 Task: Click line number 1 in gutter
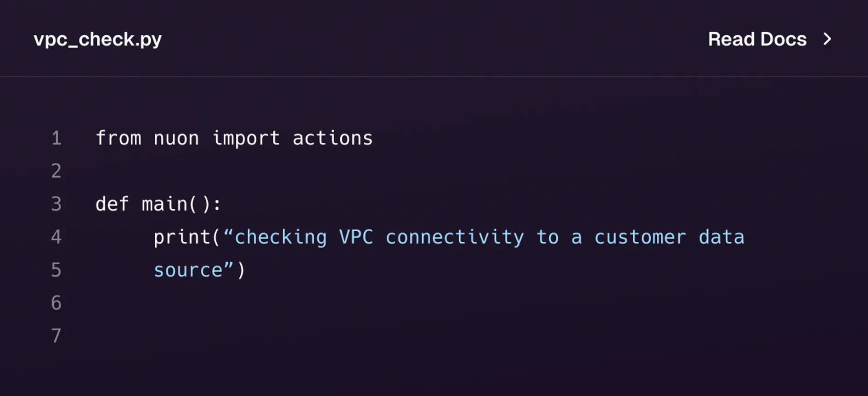tap(56, 138)
